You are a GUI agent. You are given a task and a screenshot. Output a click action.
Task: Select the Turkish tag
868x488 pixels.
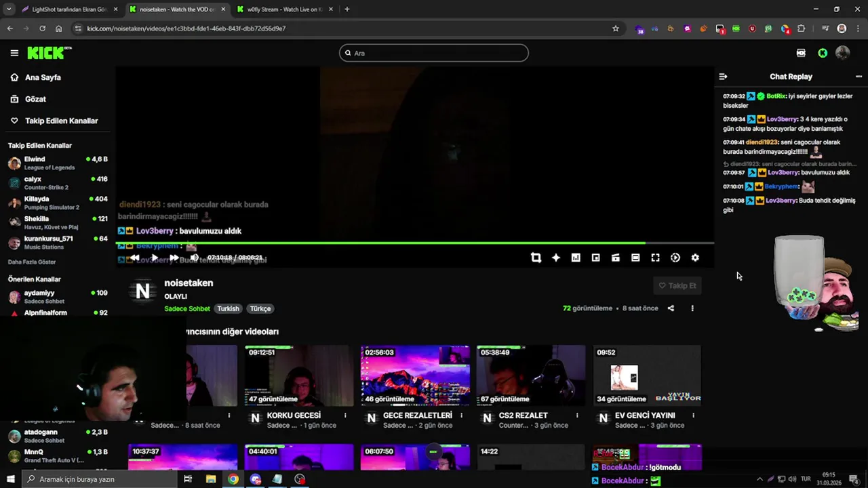(x=228, y=308)
